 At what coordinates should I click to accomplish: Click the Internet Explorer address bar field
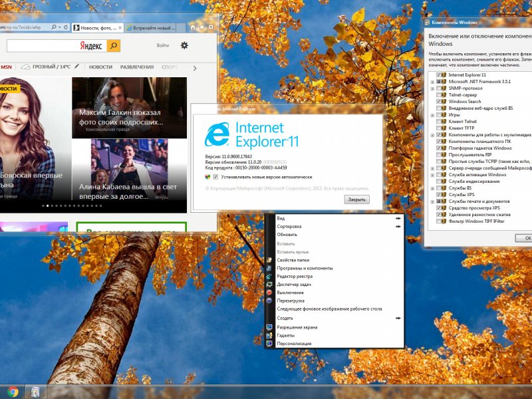pyautogui.click(x=25, y=27)
